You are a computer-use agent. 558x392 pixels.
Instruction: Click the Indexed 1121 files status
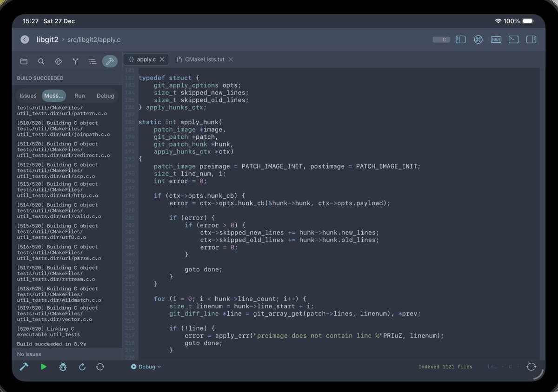click(445, 367)
